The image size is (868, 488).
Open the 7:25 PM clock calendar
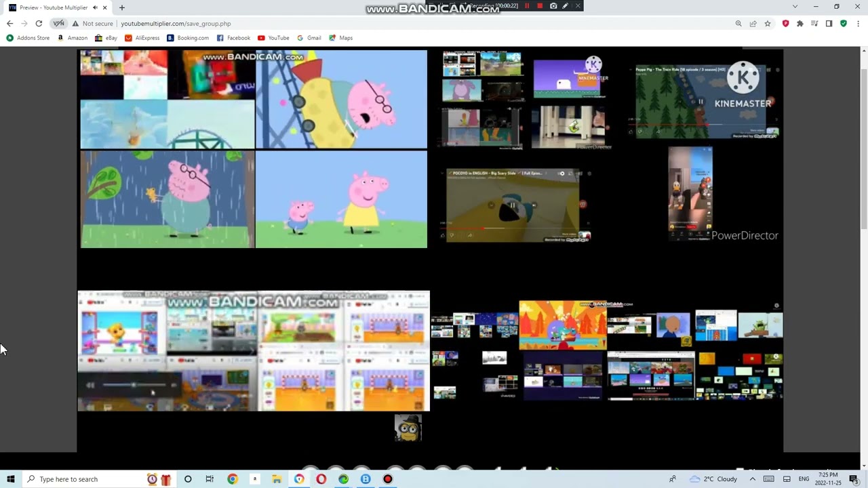pyautogui.click(x=828, y=479)
